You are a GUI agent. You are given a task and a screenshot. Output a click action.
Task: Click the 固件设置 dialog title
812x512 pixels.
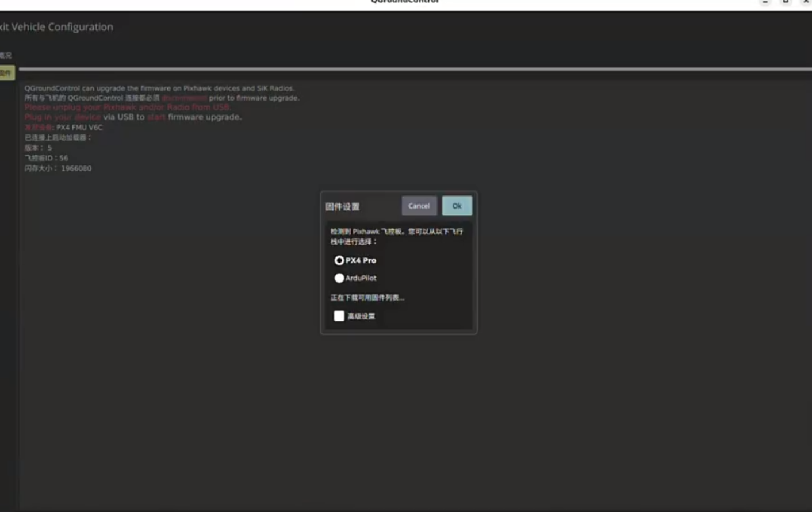[342, 207]
